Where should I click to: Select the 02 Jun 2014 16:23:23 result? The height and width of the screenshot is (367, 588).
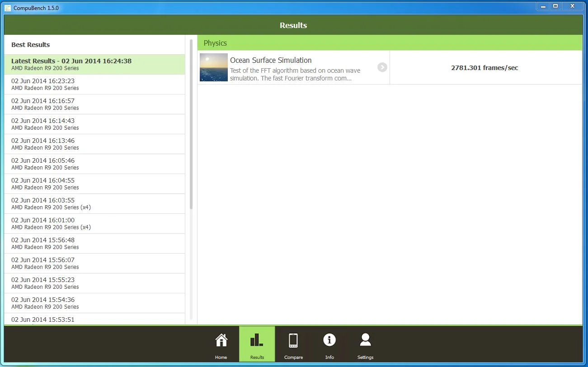[x=94, y=85]
